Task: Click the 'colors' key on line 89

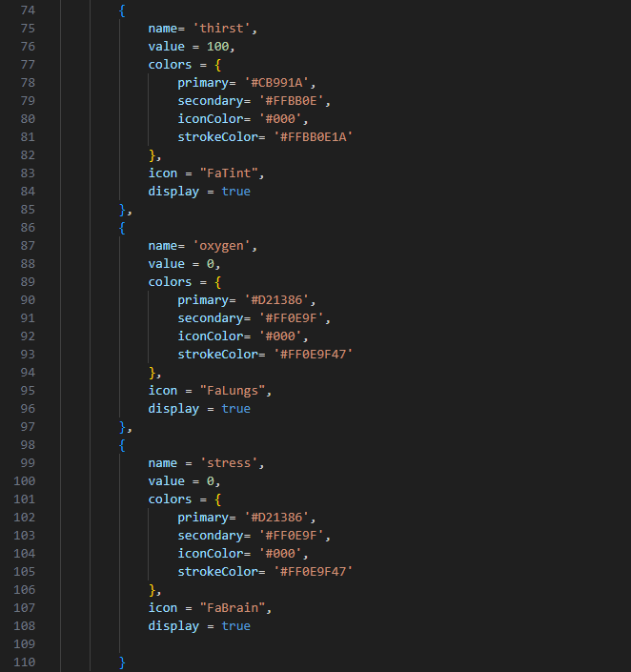Action: 170,282
